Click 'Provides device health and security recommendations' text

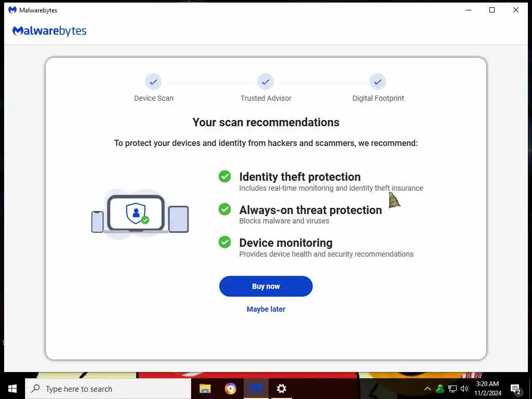326,254
